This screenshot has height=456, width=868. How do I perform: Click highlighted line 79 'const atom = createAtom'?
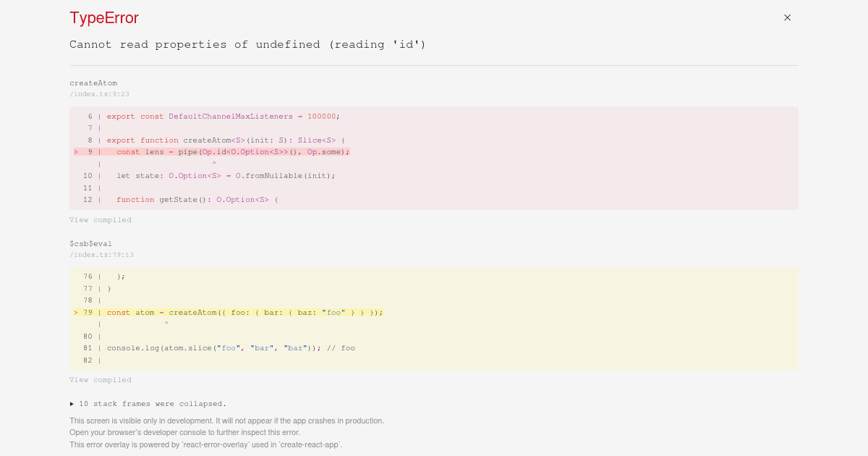click(228, 313)
